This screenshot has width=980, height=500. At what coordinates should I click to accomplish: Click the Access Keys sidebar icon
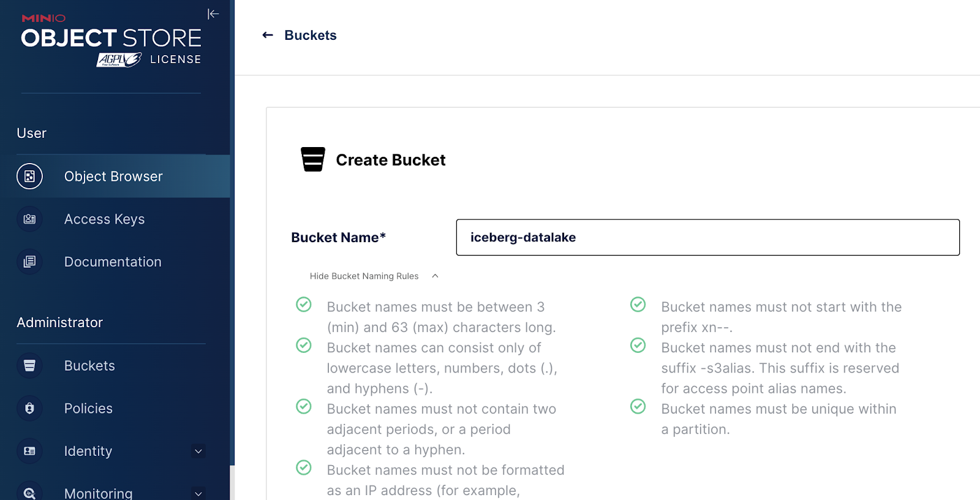29,219
